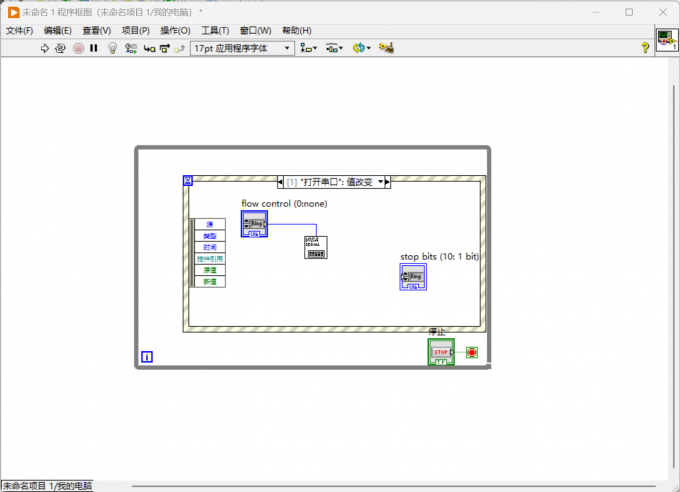Toggle Retain Wire Values button
Image resolution: width=680 pixels, height=492 pixels.
131,48
